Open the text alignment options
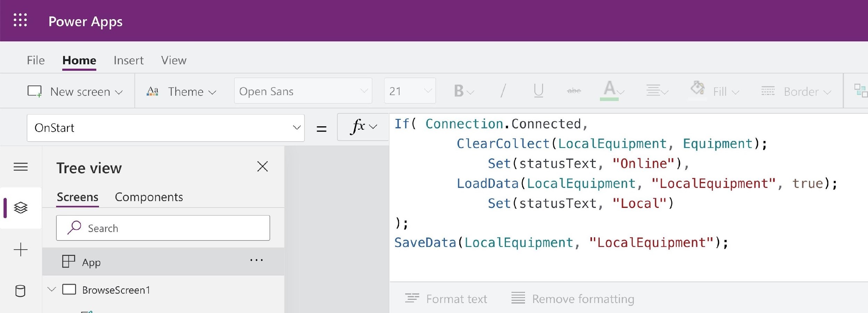The height and width of the screenshot is (313, 868). tap(657, 91)
